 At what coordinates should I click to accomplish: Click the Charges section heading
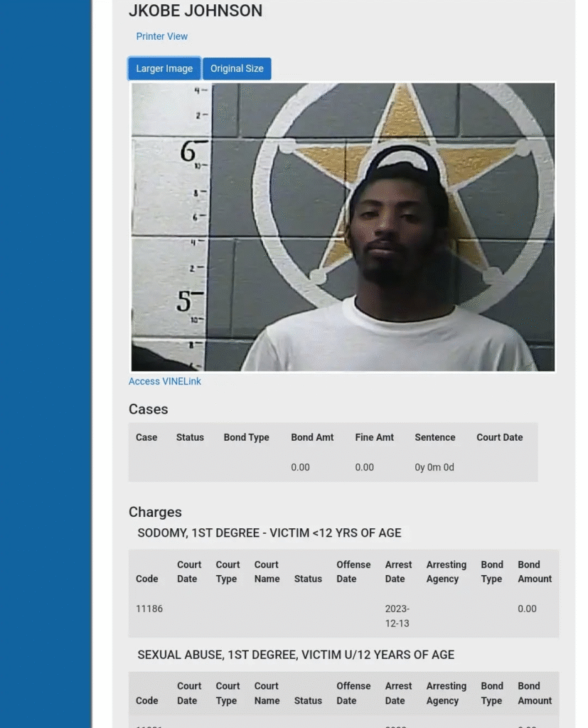pos(155,512)
